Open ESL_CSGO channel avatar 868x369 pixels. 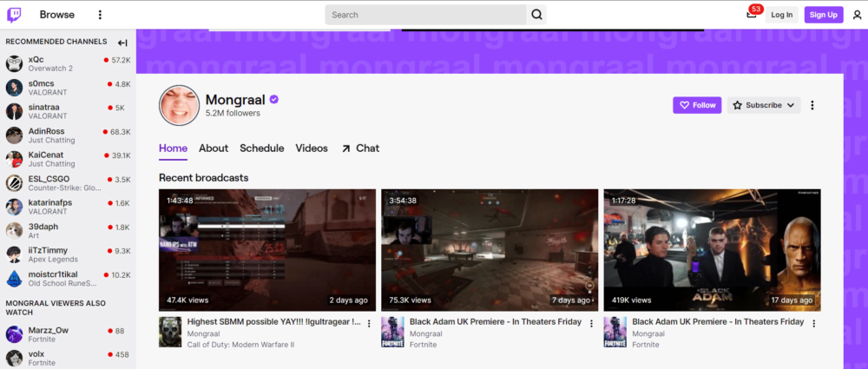(15, 183)
